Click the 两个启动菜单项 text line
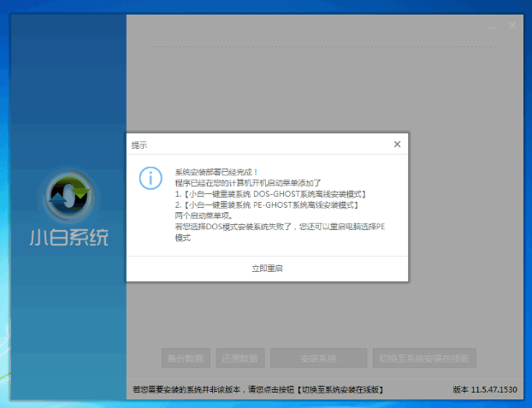532x408 pixels. pyautogui.click(x=198, y=216)
